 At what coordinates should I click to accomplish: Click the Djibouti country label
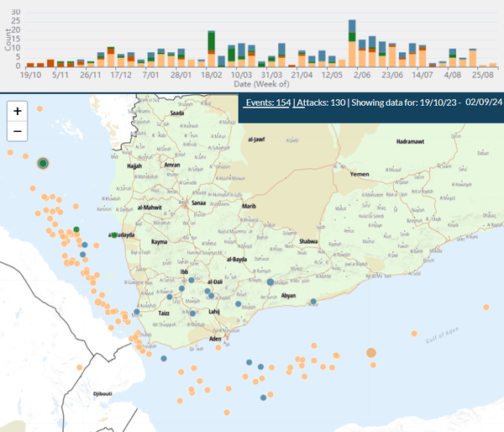coord(102,393)
